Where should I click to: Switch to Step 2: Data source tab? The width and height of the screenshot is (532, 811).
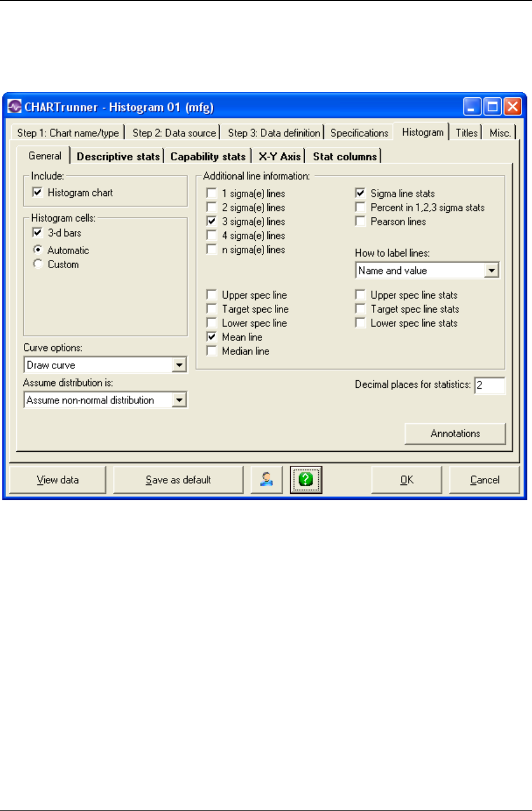coord(174,133)
